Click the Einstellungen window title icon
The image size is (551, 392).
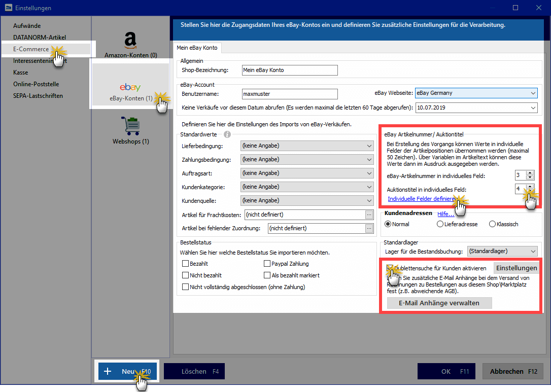[x=9, y=8]
